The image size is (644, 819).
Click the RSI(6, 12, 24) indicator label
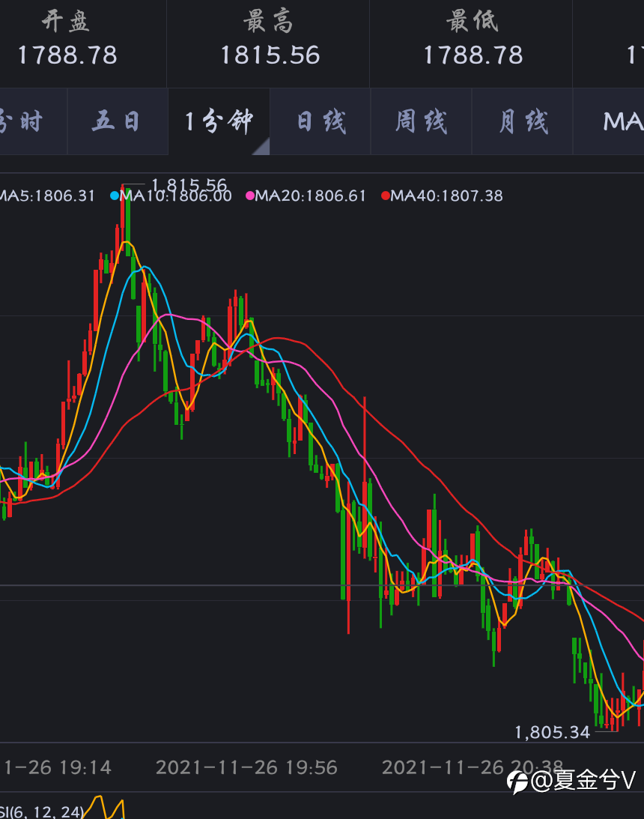(42, 812)
